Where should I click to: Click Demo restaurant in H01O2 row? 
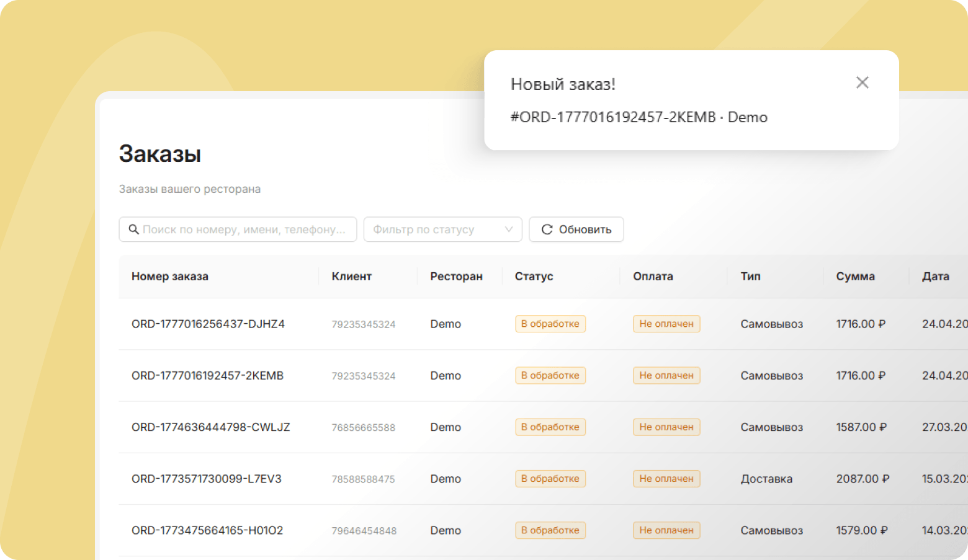(446, 530)
